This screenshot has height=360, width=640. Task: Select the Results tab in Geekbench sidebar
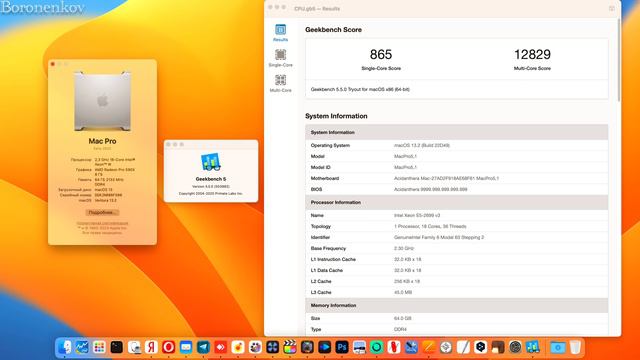[x=280, y=33]
